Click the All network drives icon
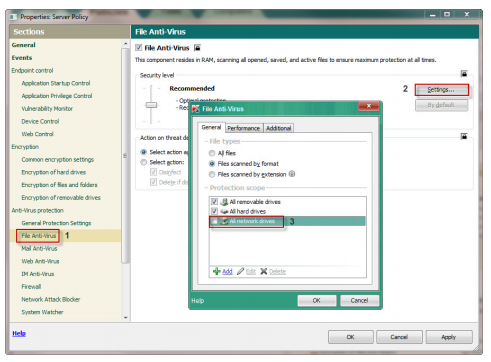This screenshot has height=362, width=491. click(224, 221)
